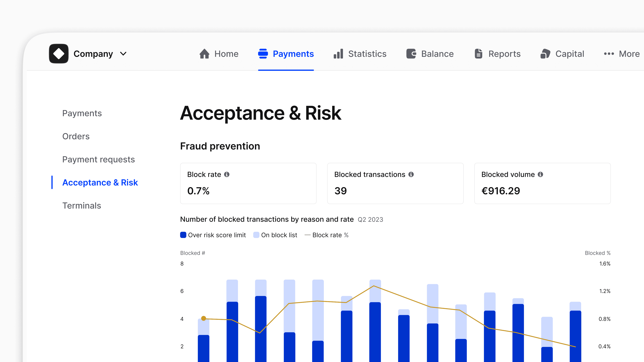644x362 pixels.
Task: Click the block rate line's first data point
Action: pyautogui.click(x=203, y=318)
